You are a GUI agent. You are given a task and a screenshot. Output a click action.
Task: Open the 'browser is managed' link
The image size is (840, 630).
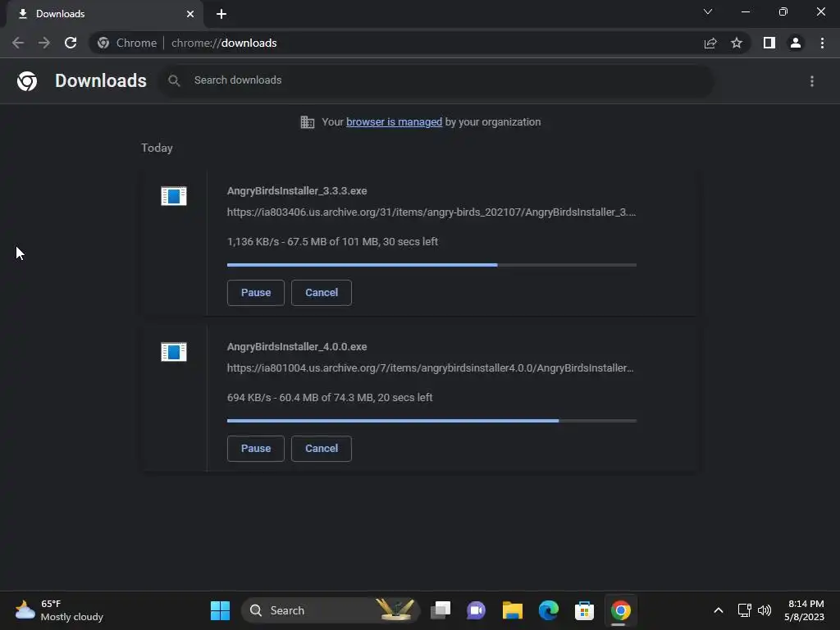pos(395,122)
